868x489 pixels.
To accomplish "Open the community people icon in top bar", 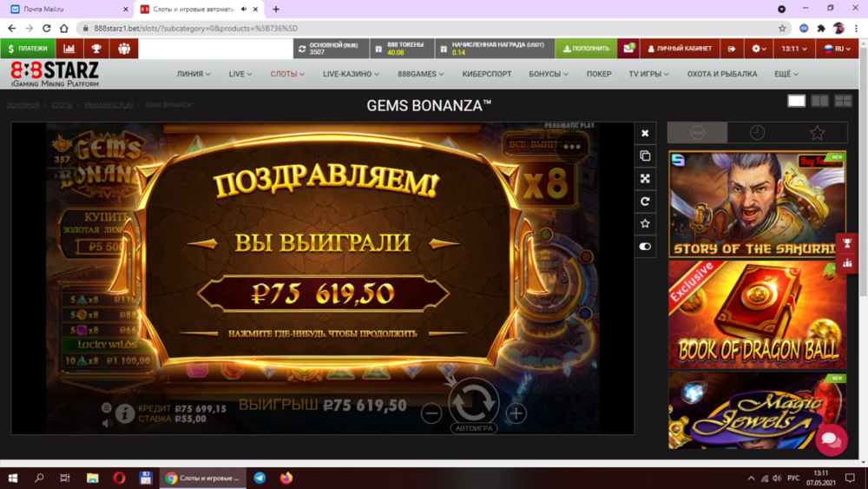I will (124, 49).
